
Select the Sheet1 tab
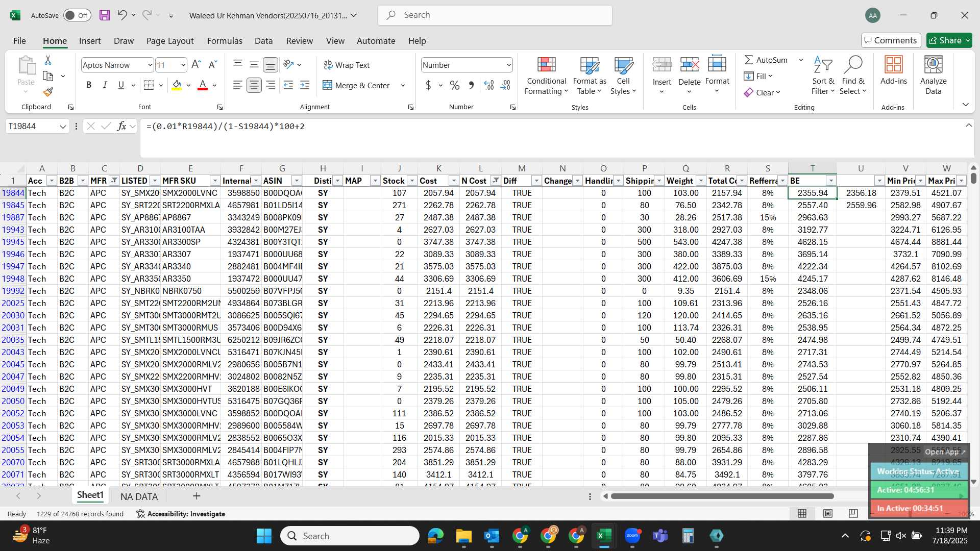[x=90, y=495]
